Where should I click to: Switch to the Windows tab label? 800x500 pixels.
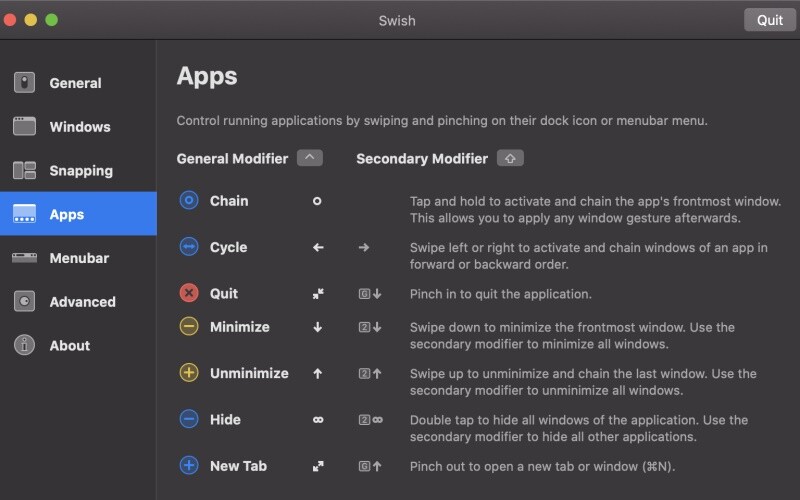pos(80,127)
